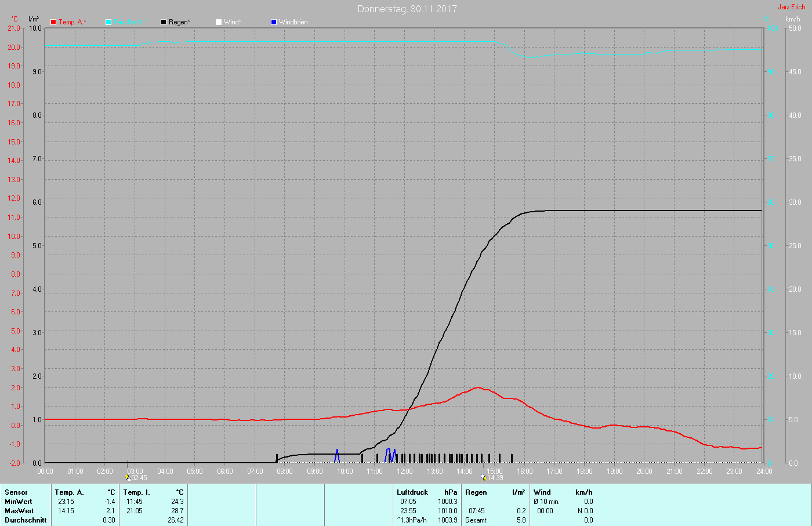This screenshot has height=526, width=812.
Task: Click the cyan Feuchte A. legend square
Action: (108, 22)
